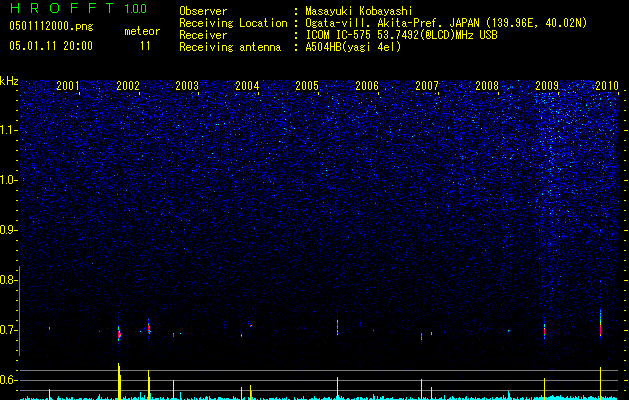Click the 2007 time marker

coord(427,85)
